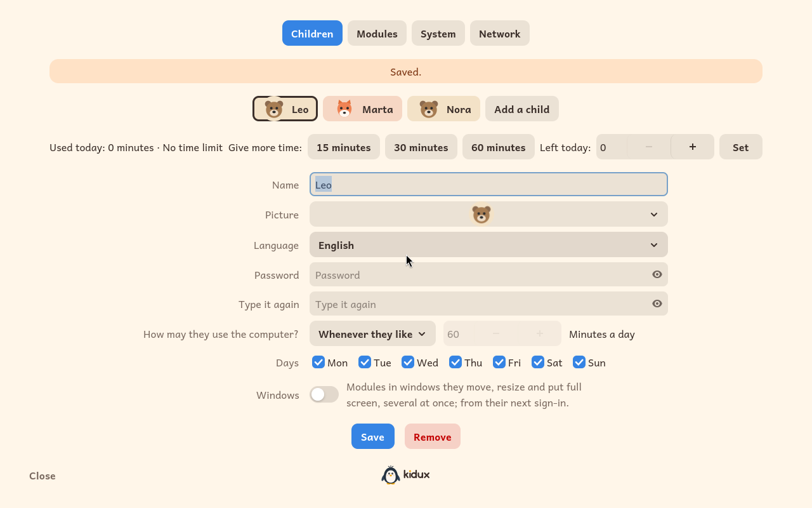
Task: Click the blue Save button
Action: tap(373, 436)
